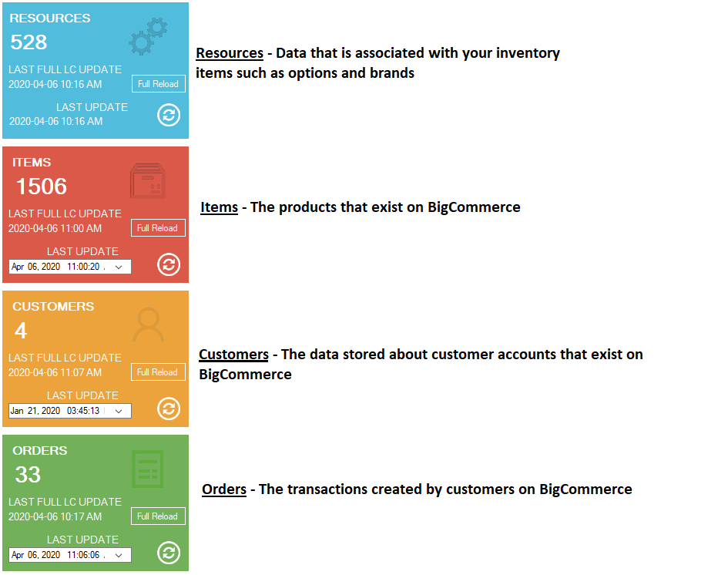Click the Resources refresh sync icon

[169, 115]
